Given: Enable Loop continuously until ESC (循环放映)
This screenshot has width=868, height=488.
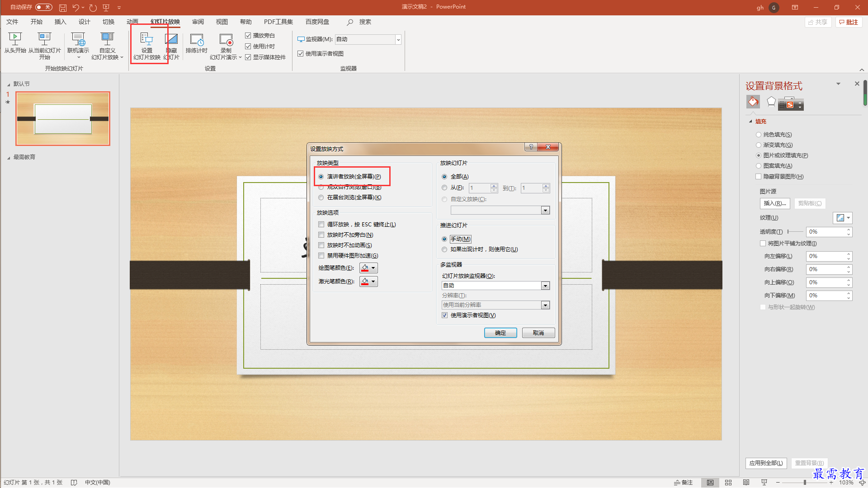Looking at the screenshot, I should 321,225.
